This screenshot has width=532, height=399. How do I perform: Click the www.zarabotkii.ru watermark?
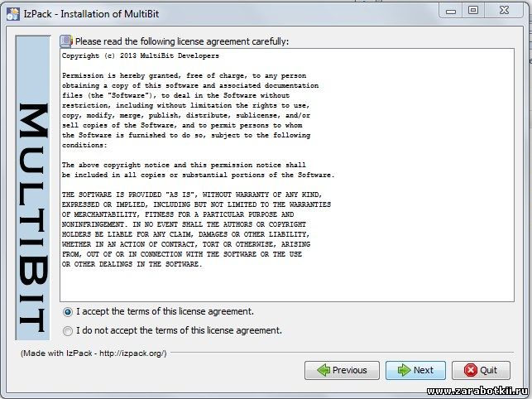point(477,392)
